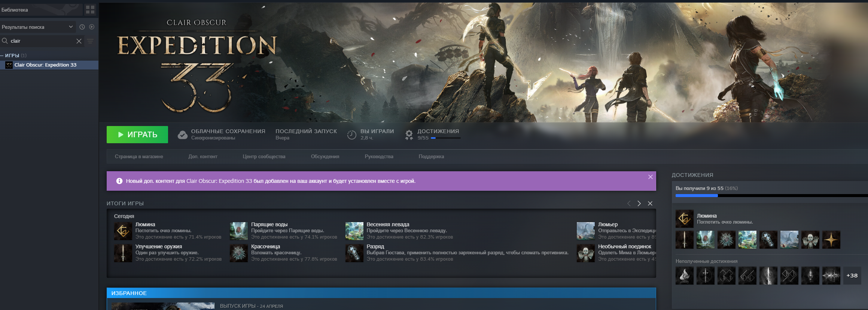Click the playtime clock icon
Screen dimensions: 868x310
(x=351, y=135)
